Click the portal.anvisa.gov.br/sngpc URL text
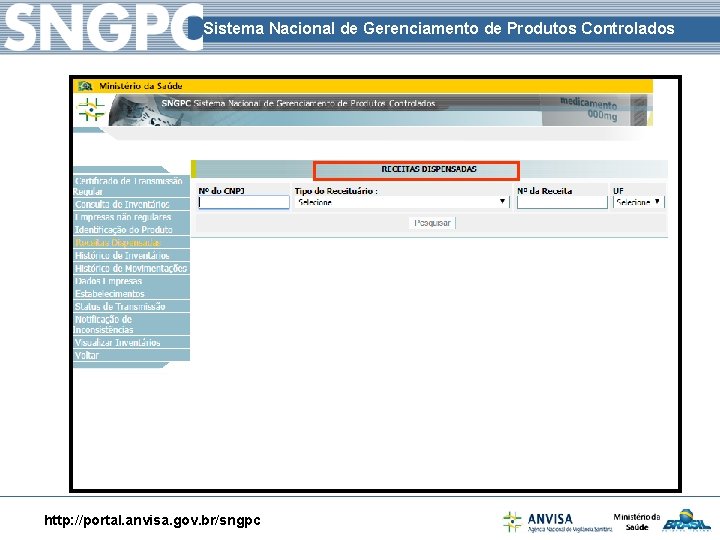 pyautogui.click(x=152, y=520)
